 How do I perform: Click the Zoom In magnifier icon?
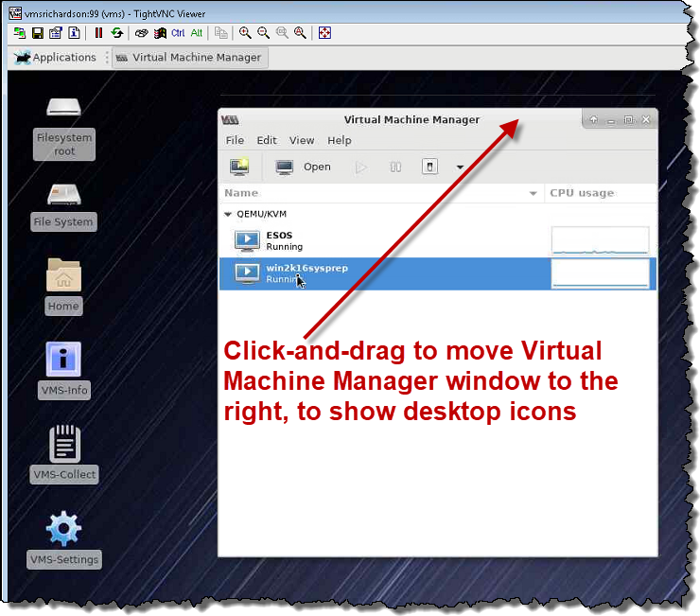point(245,33)
